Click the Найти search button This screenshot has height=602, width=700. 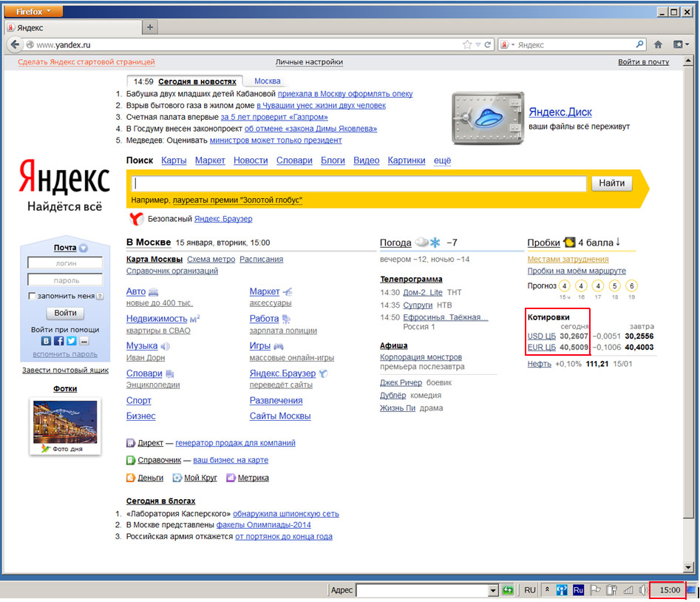pos(611,183)
